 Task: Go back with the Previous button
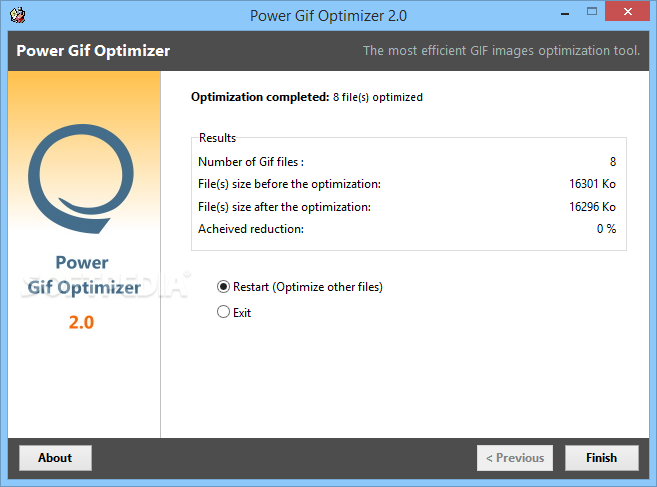coord(515,458)
